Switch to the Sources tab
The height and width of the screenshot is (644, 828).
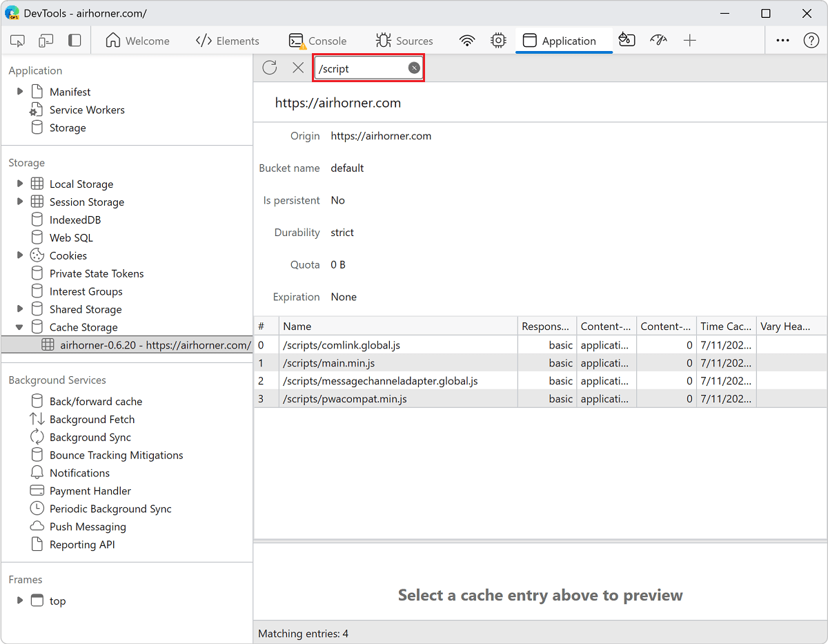click(x=404, y=40)
